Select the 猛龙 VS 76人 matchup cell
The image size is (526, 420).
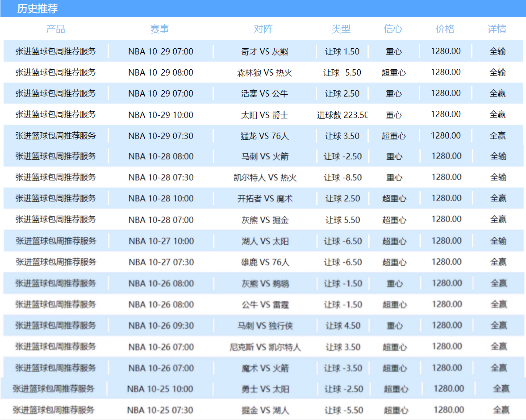[x=265, y=136]
